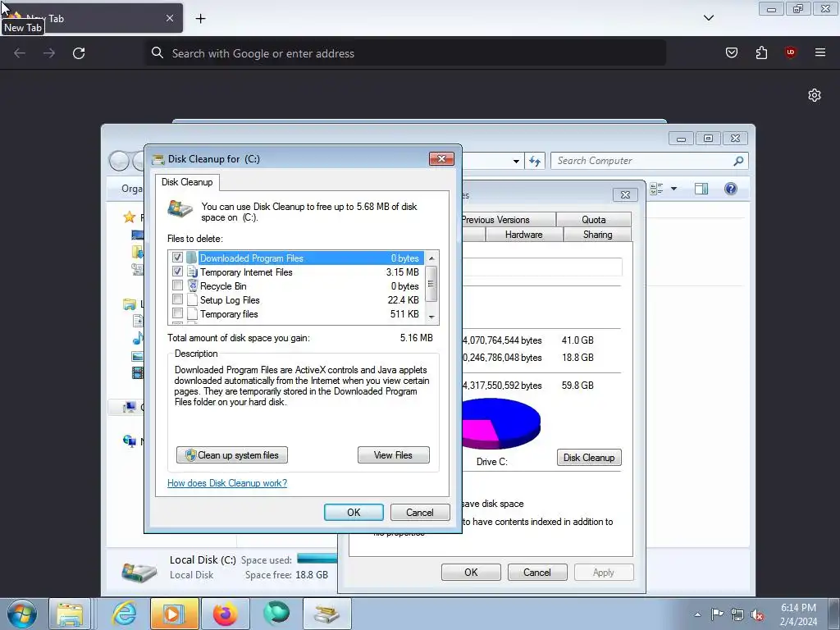
Task: Open the Firefox extensions puzzle icon
Action: (761, 52)
